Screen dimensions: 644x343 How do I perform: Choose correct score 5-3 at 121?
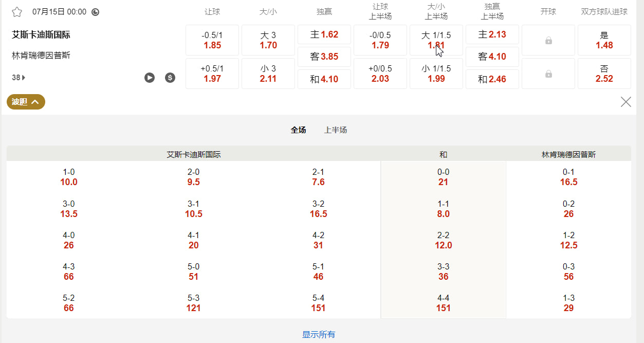(194, 303)
